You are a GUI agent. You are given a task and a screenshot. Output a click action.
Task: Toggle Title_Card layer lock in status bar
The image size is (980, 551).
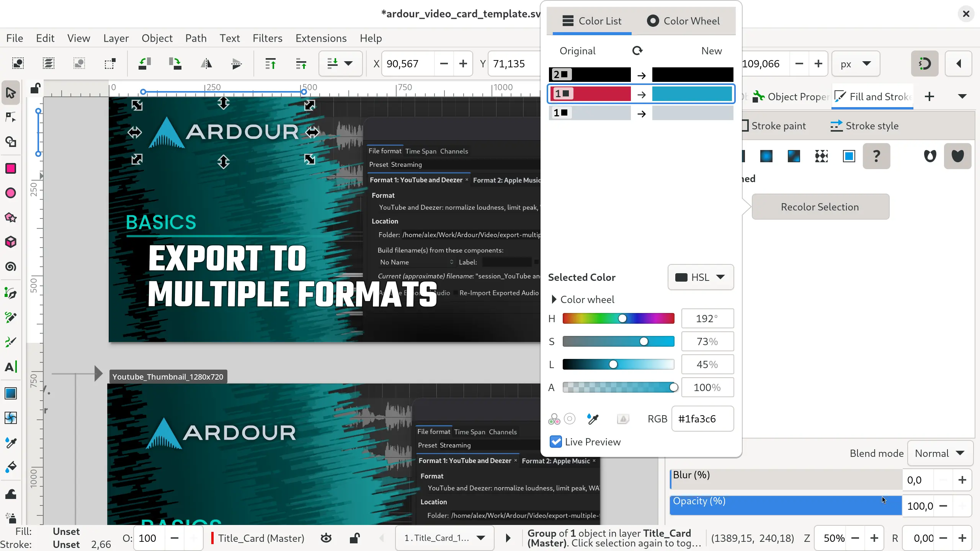354,538
